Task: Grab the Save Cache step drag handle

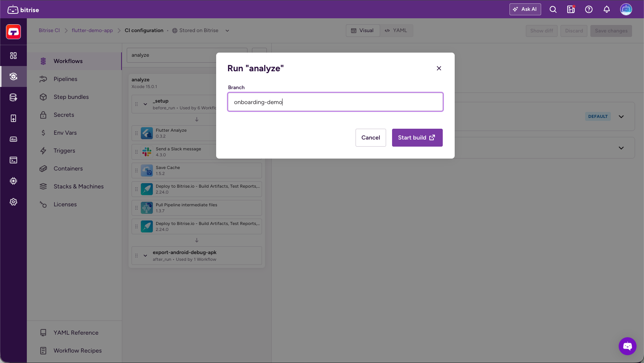Action: (136, 170)
